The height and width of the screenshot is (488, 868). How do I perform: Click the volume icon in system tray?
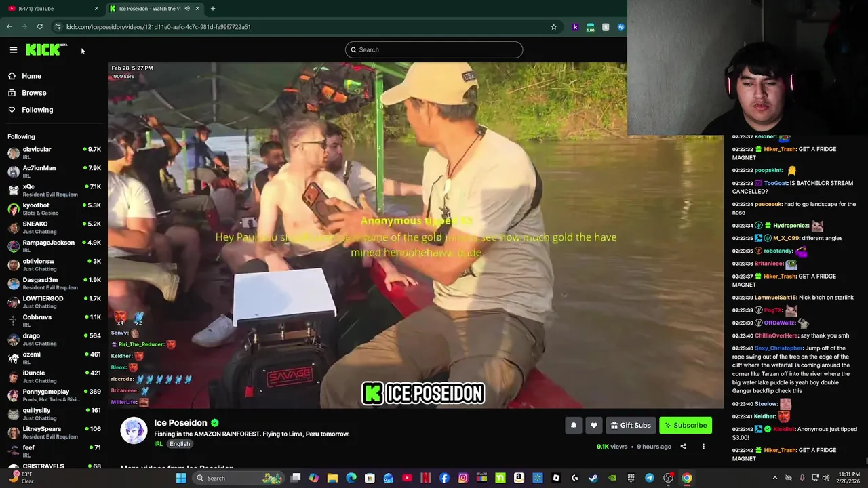(826, 478)
